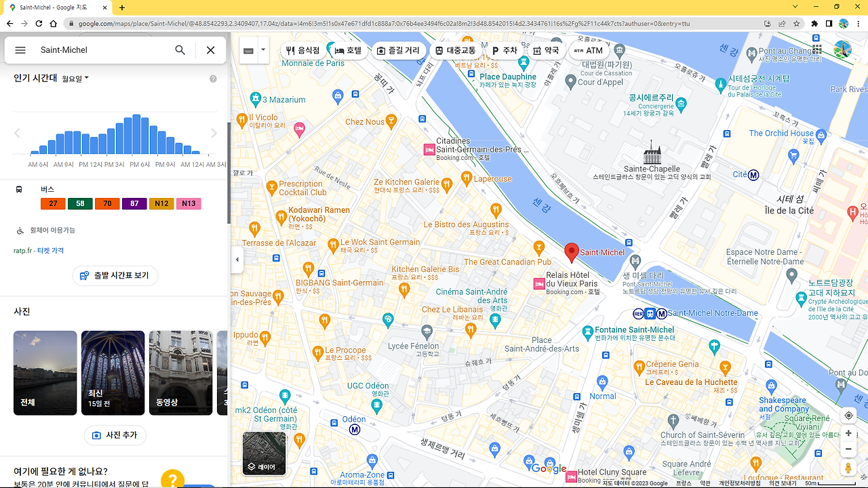Open the browser extensions puzzle icon
Image resolution: width=868 pixels, height=488 pixels.
(814, 23)
